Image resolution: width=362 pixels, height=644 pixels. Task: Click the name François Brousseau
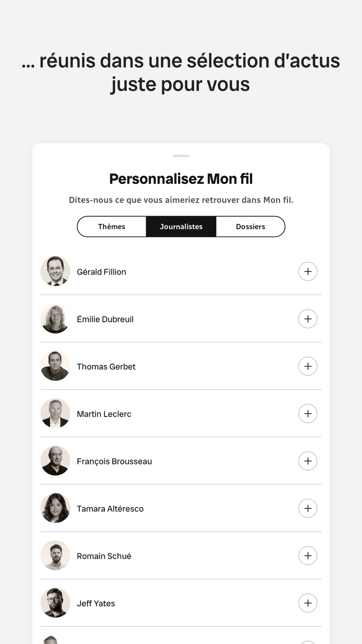pyautogui.click(x=114, y=461)
